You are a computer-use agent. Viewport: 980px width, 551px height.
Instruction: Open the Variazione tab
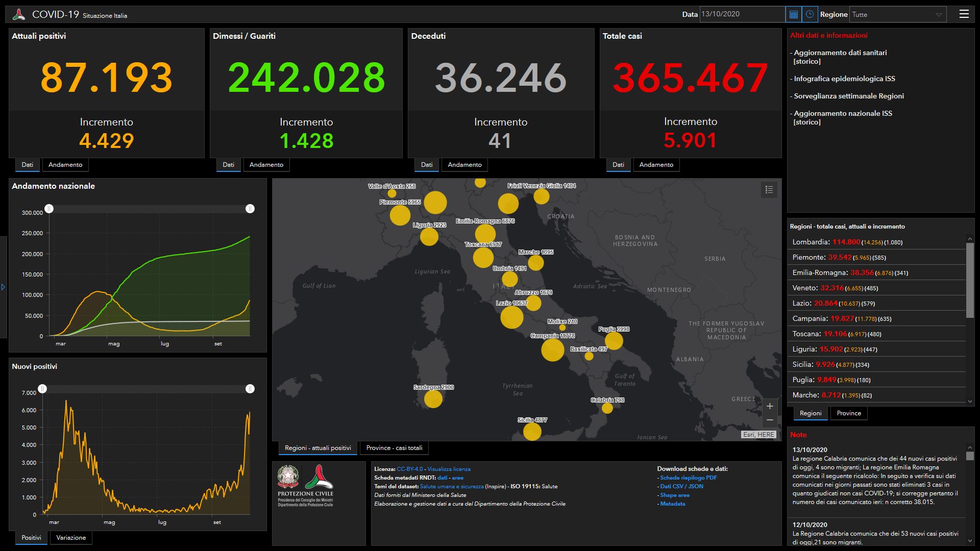point(71,538)
